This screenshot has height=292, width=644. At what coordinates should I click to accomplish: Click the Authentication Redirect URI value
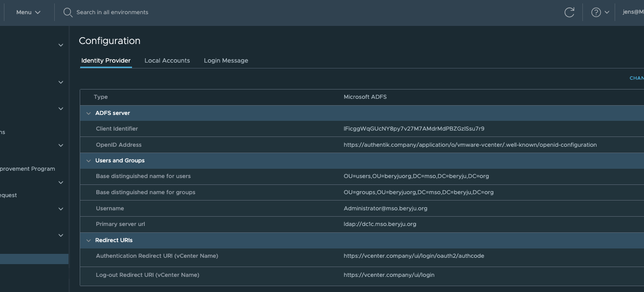coord(414,256)
